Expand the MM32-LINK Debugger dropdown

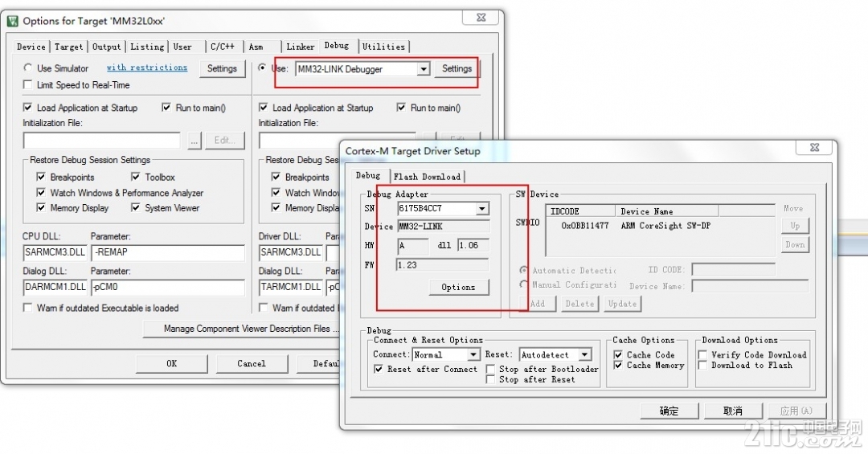(x=424, y=69)
